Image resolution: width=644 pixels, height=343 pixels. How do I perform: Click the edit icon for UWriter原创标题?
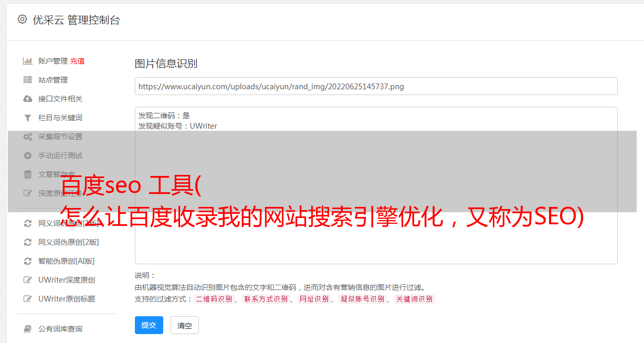(28, 299)
